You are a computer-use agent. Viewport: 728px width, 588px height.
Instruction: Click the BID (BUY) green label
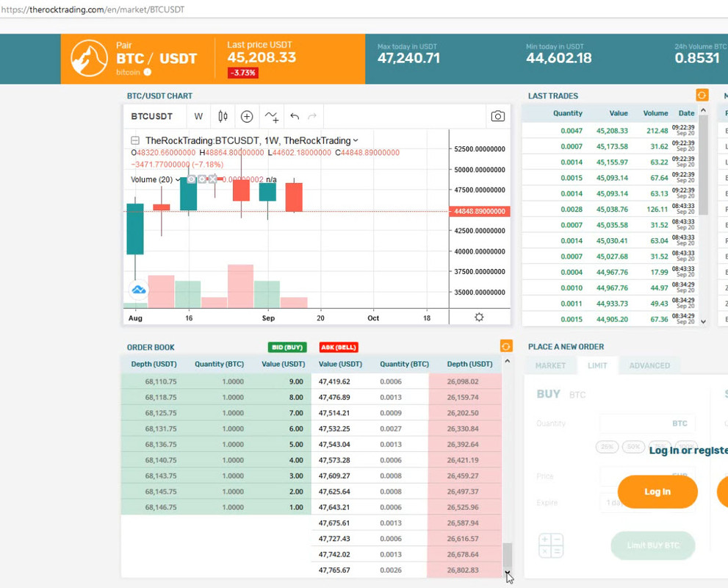coord(287,347)
